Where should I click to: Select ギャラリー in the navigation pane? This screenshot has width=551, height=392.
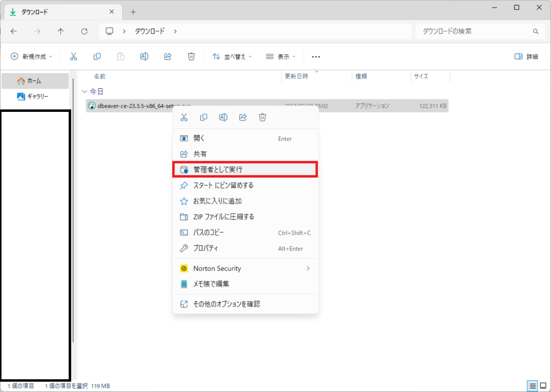35,96
